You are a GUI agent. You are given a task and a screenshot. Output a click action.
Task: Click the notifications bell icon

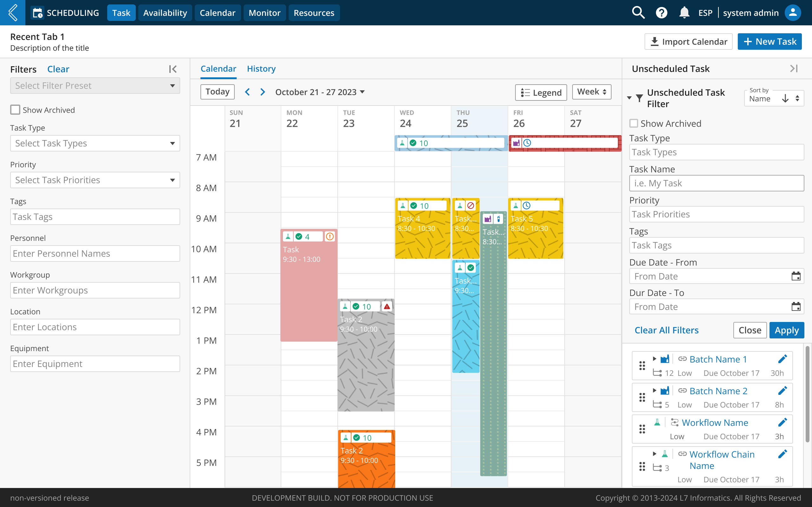684,13
